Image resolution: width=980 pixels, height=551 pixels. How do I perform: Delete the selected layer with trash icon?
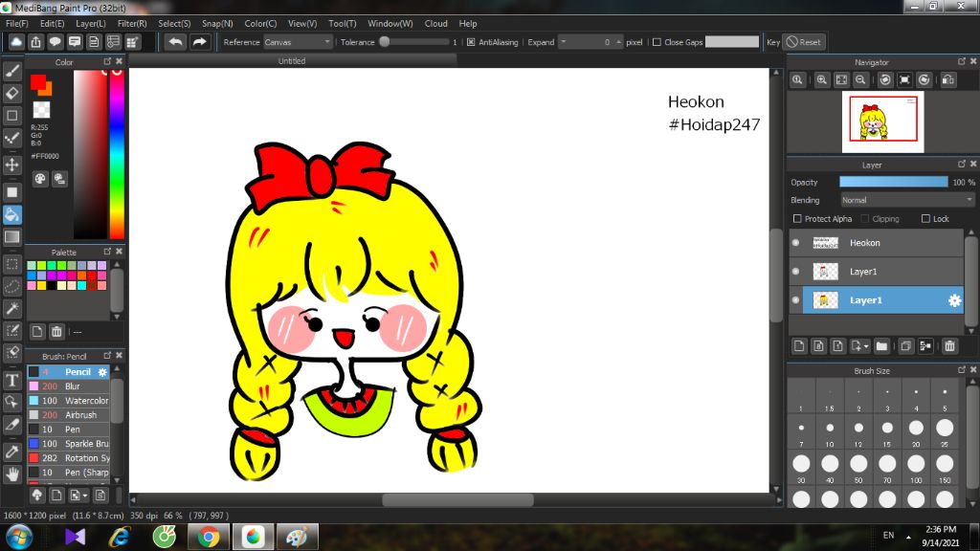coord(949,346)
